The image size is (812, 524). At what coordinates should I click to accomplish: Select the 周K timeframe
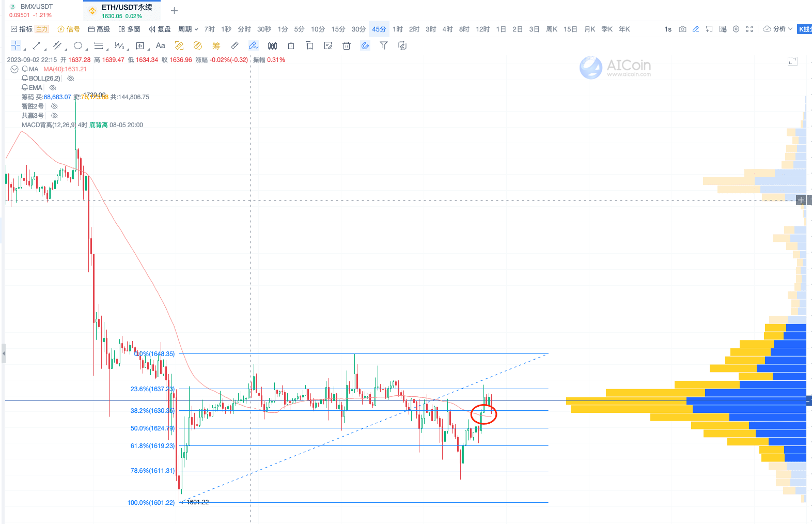(x=552, y=29)
